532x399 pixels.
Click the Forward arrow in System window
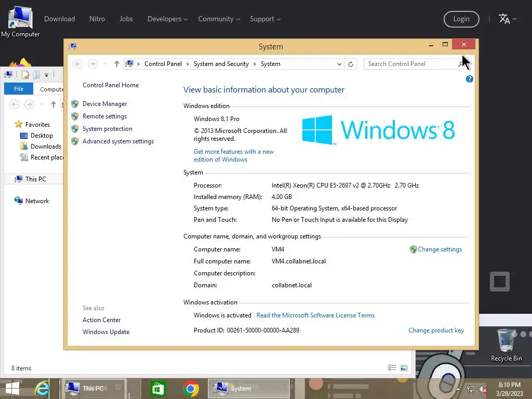[x=92, y=64]
